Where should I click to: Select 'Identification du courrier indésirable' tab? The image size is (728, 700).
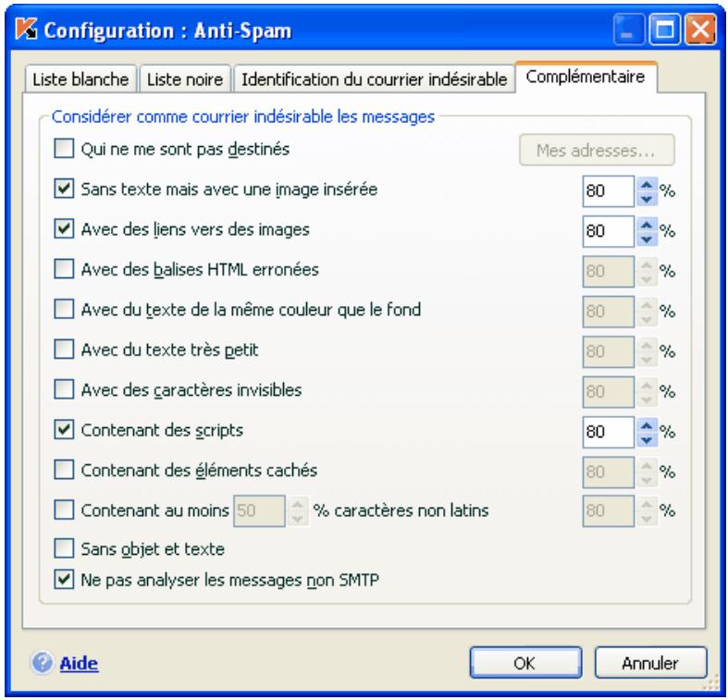click(x=374, y=79)
